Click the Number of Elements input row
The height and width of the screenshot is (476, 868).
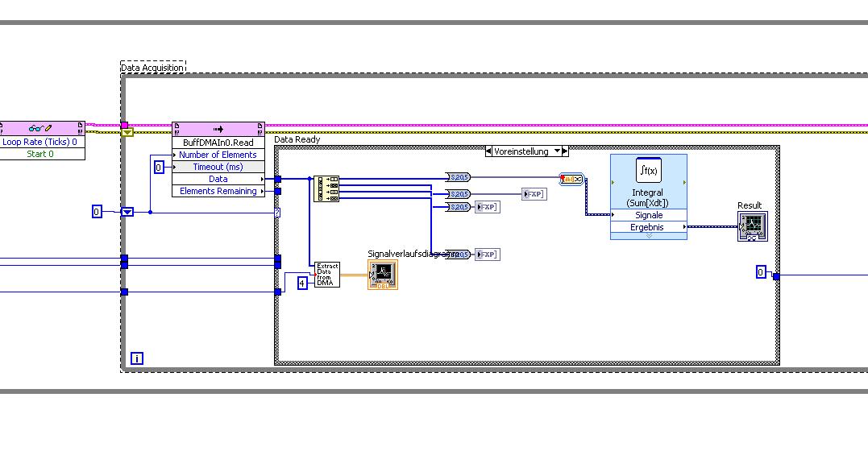(218, 155)
